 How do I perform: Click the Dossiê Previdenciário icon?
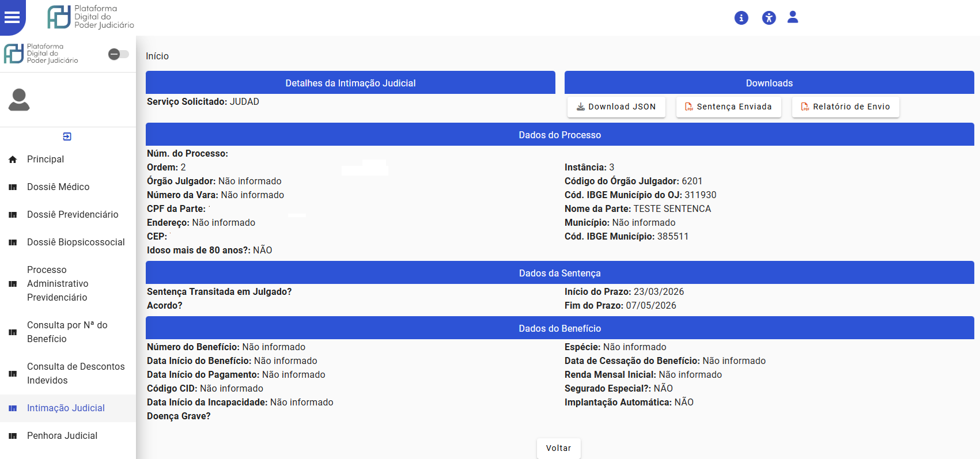pos(13,215)
